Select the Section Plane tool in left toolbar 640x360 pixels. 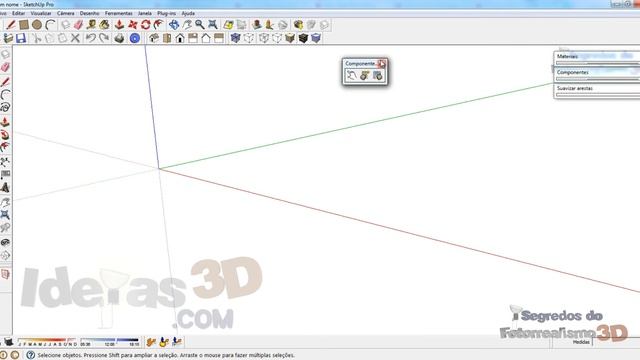tap(5, 274)
